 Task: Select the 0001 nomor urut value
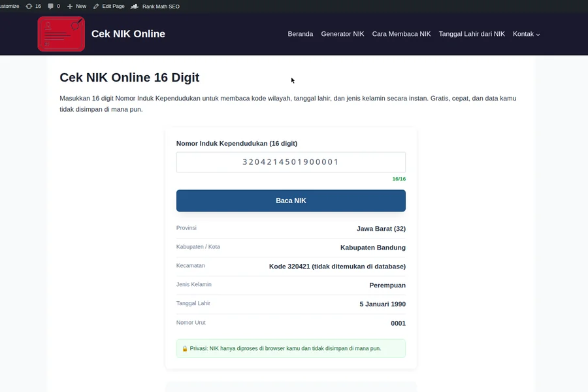click(399, 323)
